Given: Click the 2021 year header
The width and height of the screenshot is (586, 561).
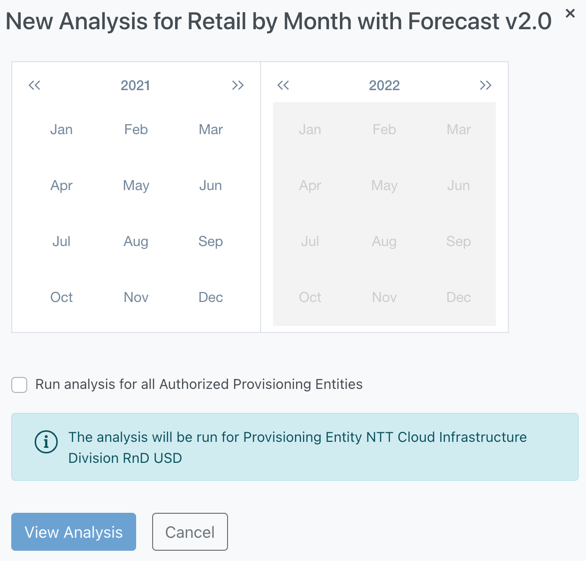Looking at the screenshot, I should 135,86.
